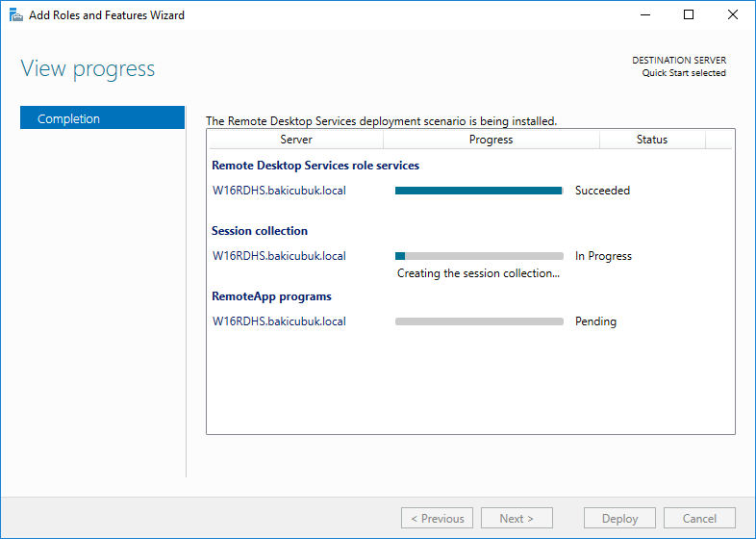
Task: Click the Server column header
Action: (296, 140)
